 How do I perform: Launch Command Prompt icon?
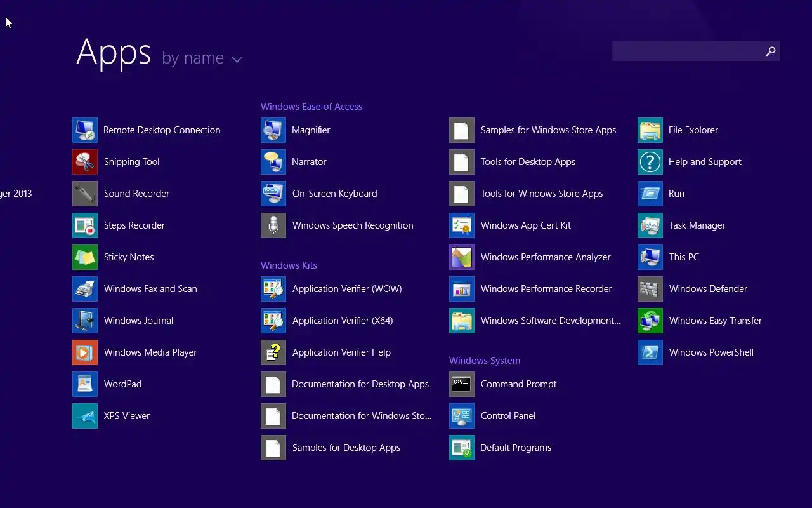[x=462, y=384]
